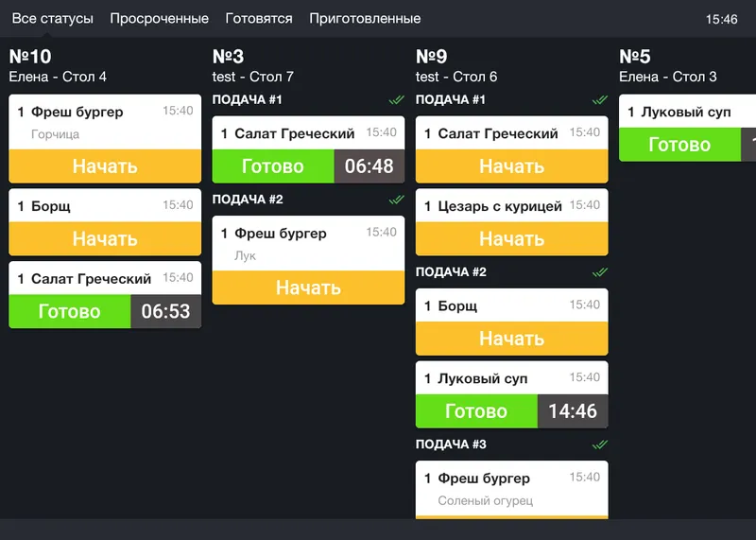
Task: Click double-check icon beside serving #1 in order №9
Action: 599,100
